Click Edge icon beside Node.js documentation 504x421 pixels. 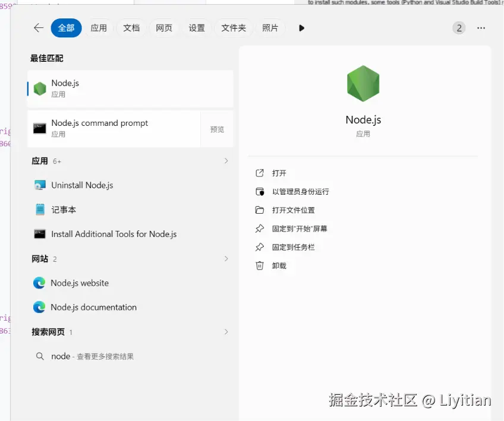[x=39, y=308]
